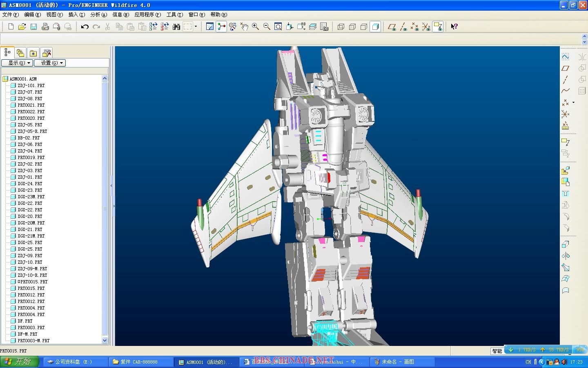Click the Datum Plane tool icon
The image size is (588, 368).
pos(566,68)
